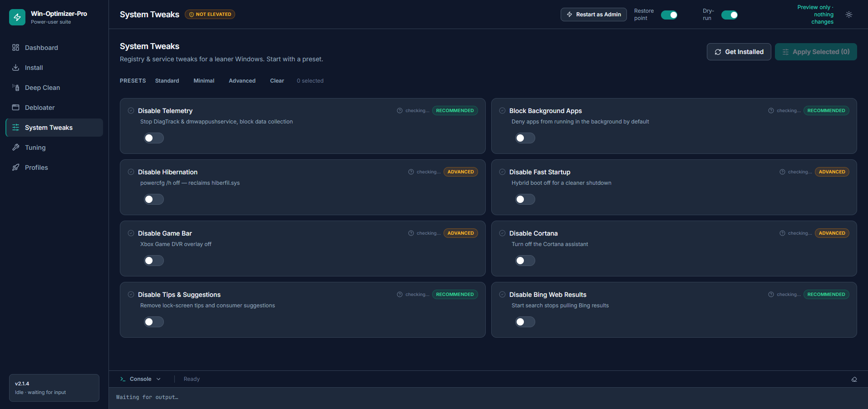This screenshot has height=409, width=868.
Task: Click the status circle icon beside Disable Bing Web Results
Action: click(x=502, y=295)
